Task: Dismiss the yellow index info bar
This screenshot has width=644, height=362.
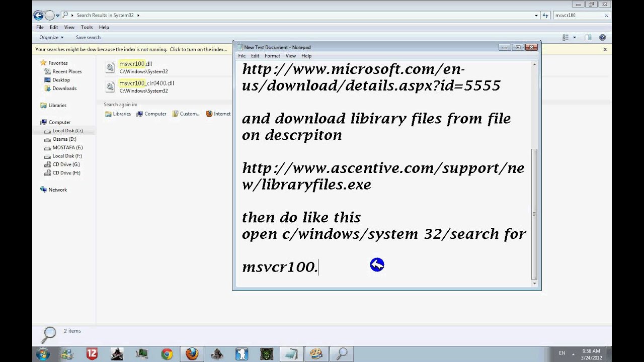Action: [x=605, y=49]
